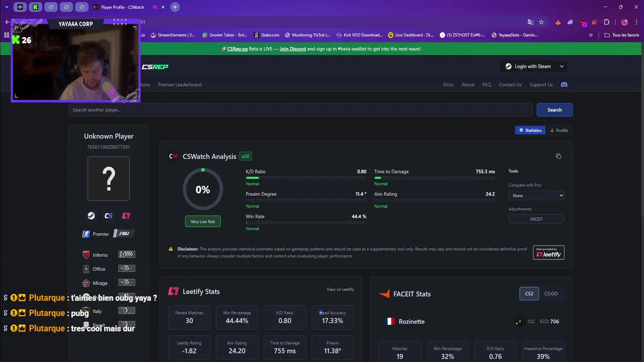The height and width of the screenshot is (362, 644).
Task: Switch to the CS2 FACEIT stats
Action: pyautogui.click(x=529, y=294)
